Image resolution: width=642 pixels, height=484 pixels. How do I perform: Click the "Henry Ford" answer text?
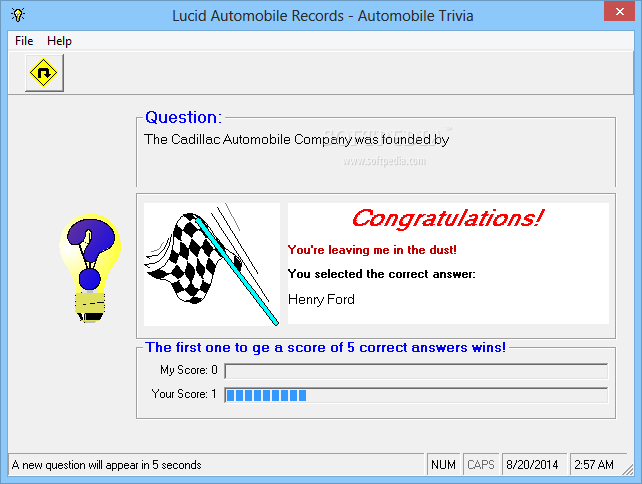click(321, 299)
